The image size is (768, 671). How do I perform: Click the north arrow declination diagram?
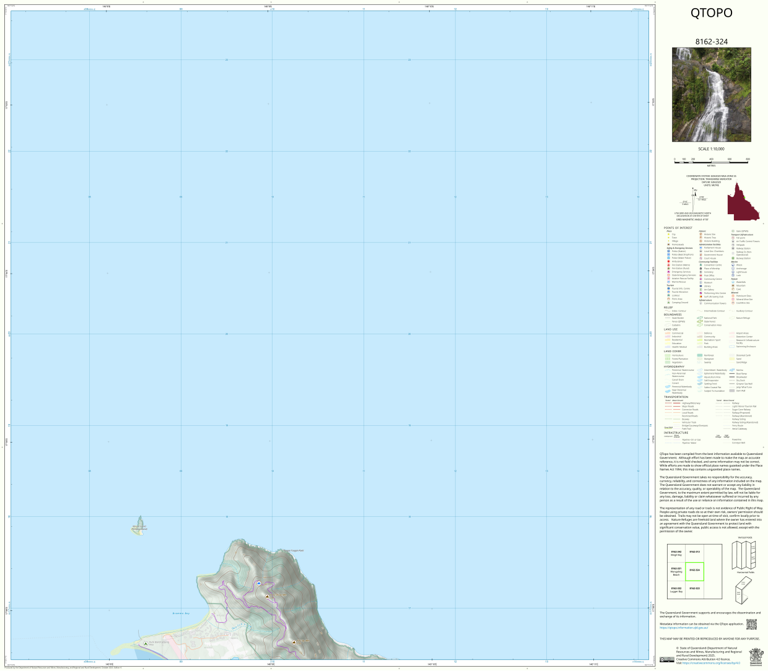(x=695, y=199)
